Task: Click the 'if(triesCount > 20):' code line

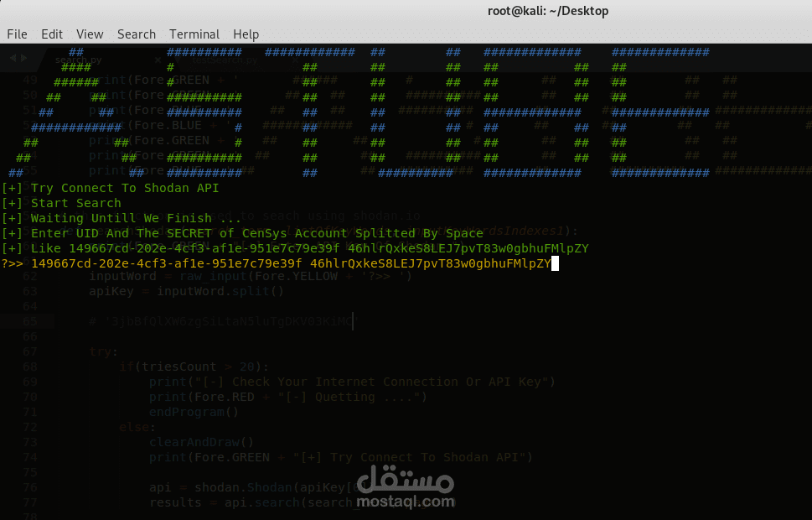Action: pos(194,367)
